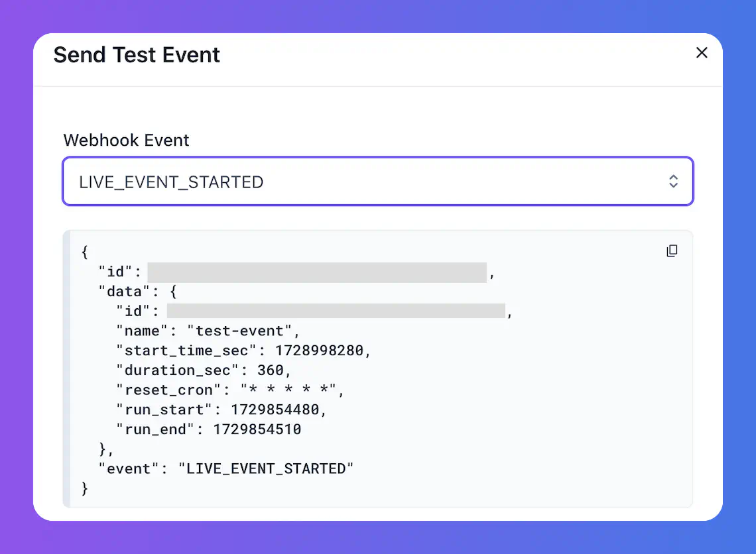This screenshot has width=756, height=554.
Task: Click the redacted data id value
Action: 336,311
